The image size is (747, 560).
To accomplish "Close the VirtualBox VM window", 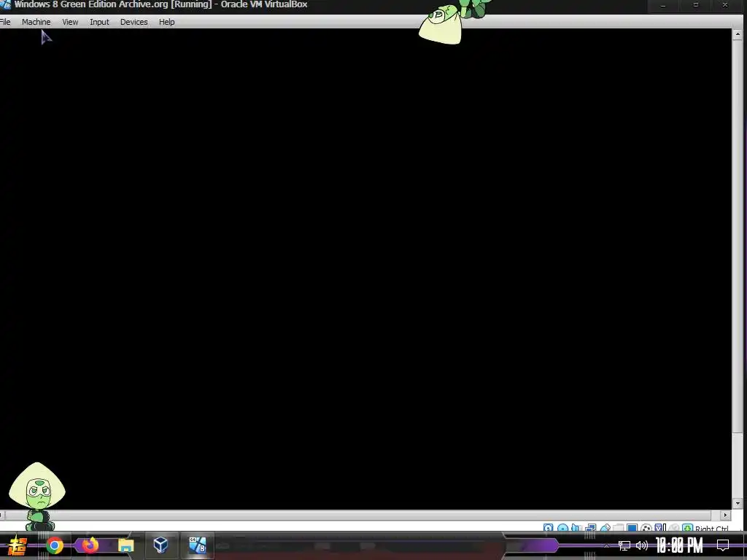I will pos(725,5).
